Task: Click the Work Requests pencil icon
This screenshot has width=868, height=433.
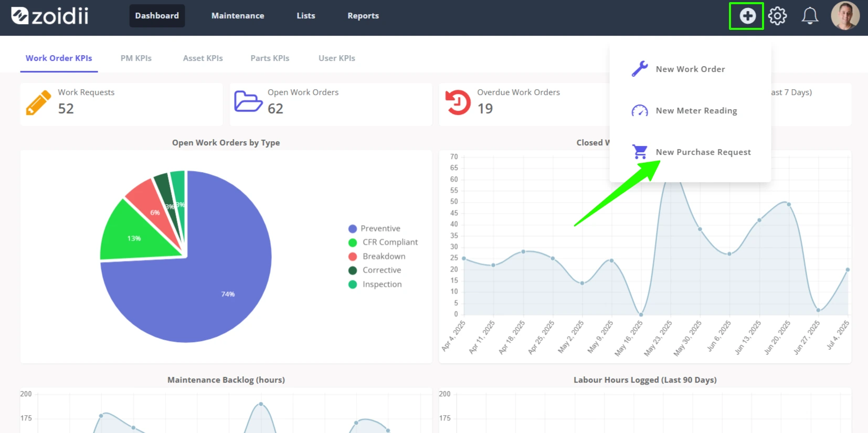Action: 38,102
